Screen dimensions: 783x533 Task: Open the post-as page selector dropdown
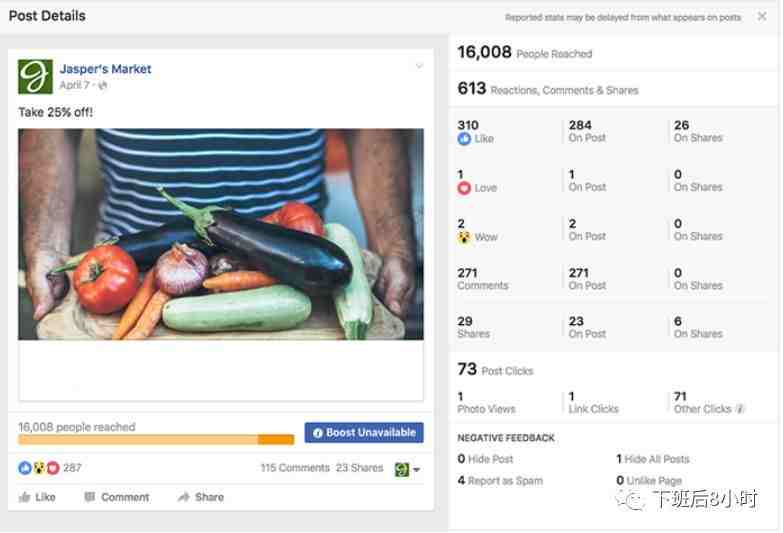[407, 469]
